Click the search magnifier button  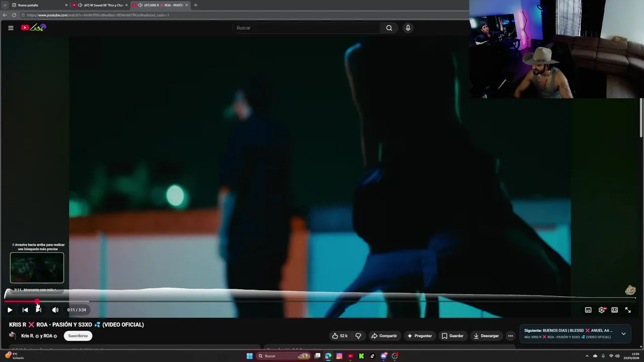tap(389, 28)
